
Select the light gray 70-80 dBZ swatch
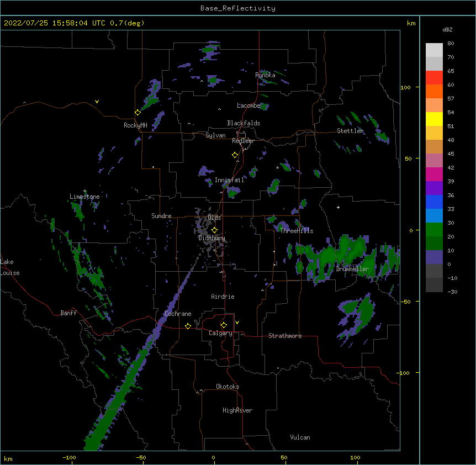(434, 50)
